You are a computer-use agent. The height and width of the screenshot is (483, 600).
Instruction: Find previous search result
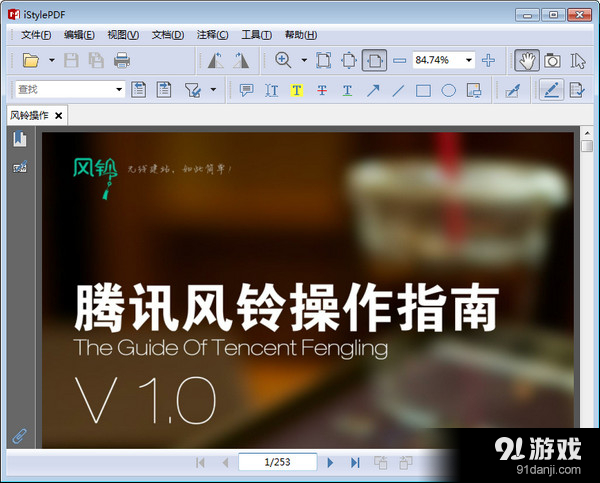click(x=139, y=90)
